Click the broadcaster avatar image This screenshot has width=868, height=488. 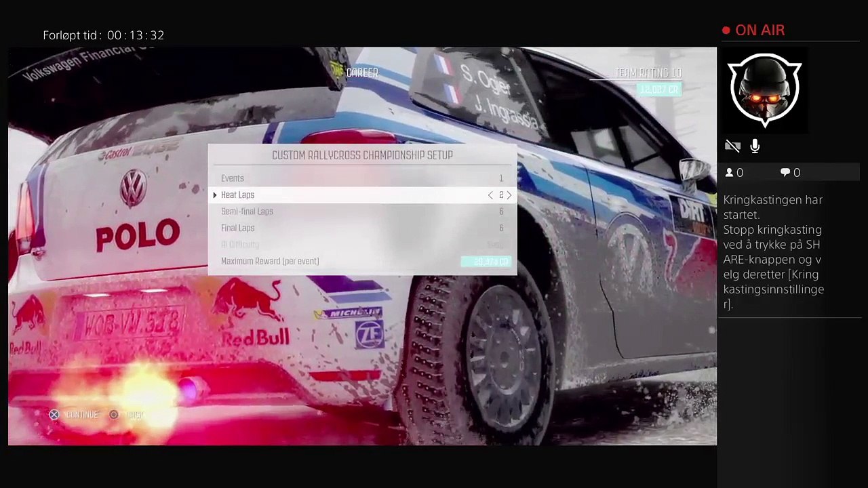click(765, 90)
